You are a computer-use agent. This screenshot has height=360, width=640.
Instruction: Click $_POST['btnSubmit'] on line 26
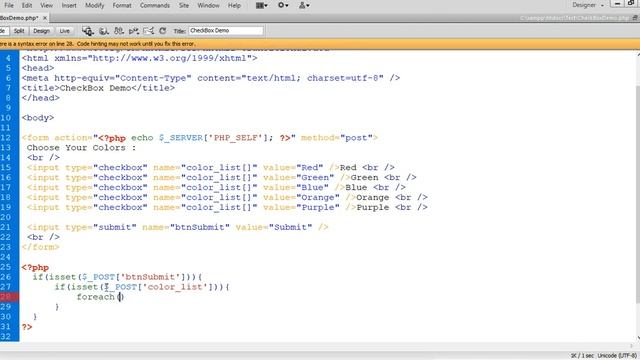[x=134, y=277]
